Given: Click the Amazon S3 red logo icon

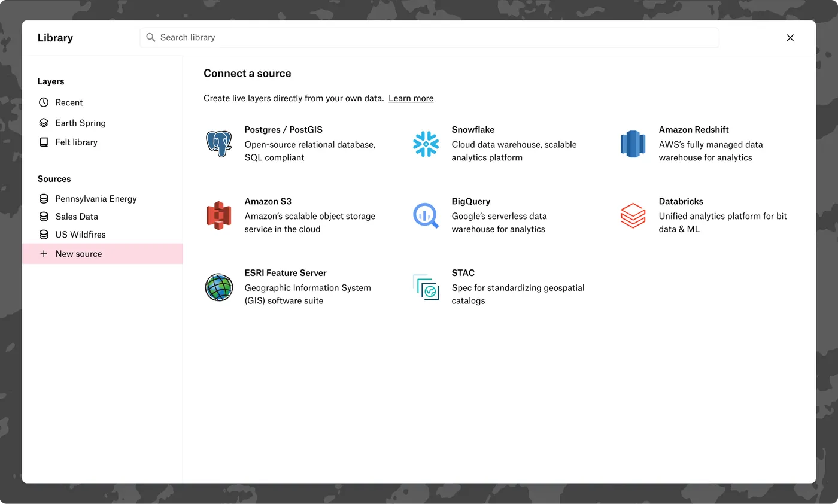Looking at the screenshot, I should pyautogui.click(x=218, y=215).
